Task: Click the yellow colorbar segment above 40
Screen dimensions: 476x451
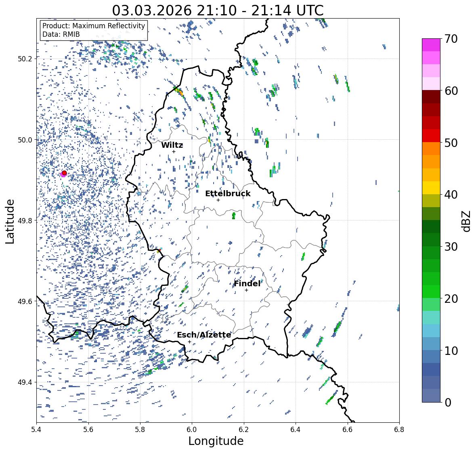Action: (431, 188)
